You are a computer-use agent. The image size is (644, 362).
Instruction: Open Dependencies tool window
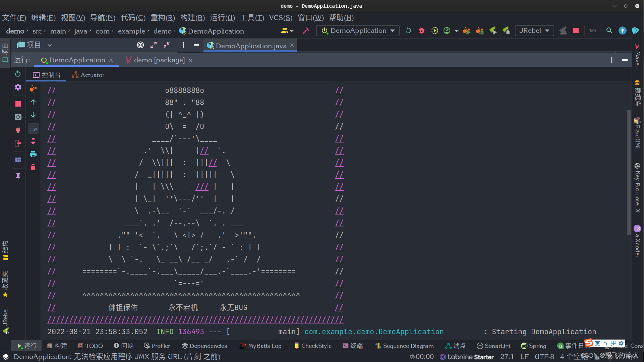click(204, 346)
